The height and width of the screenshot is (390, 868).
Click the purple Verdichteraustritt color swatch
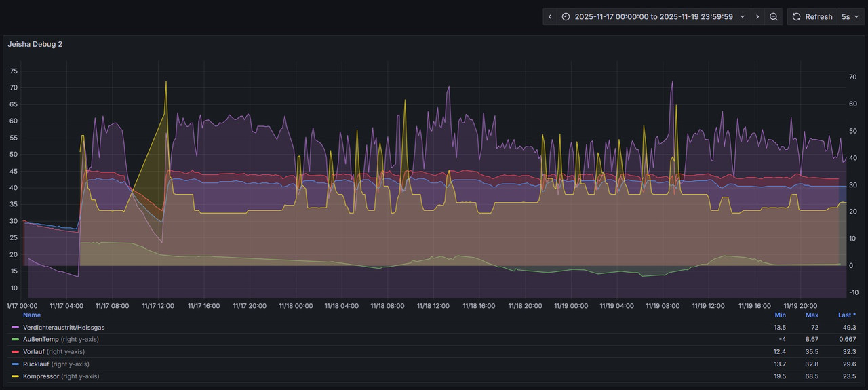point(16,328)
